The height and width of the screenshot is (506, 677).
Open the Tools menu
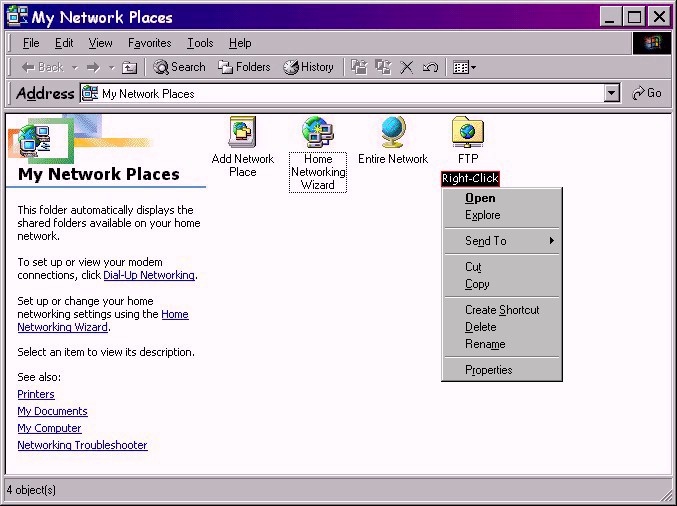tap(200, 43)
